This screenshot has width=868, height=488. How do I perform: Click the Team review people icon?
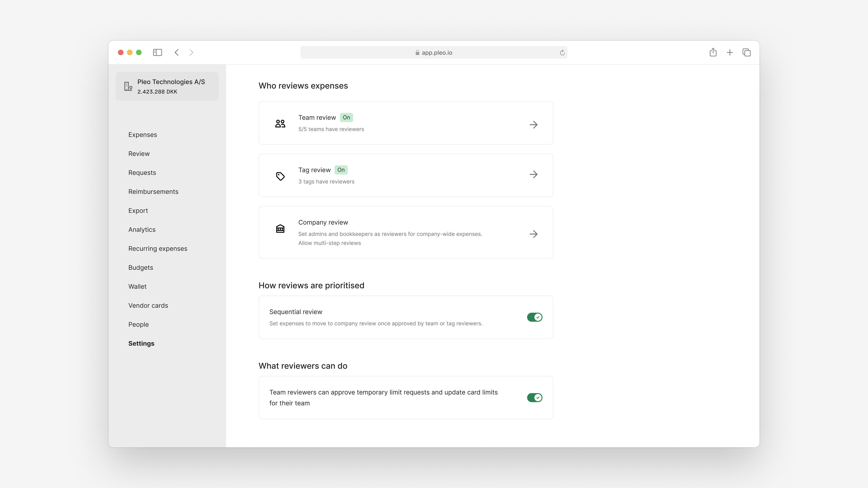[280, 124]
